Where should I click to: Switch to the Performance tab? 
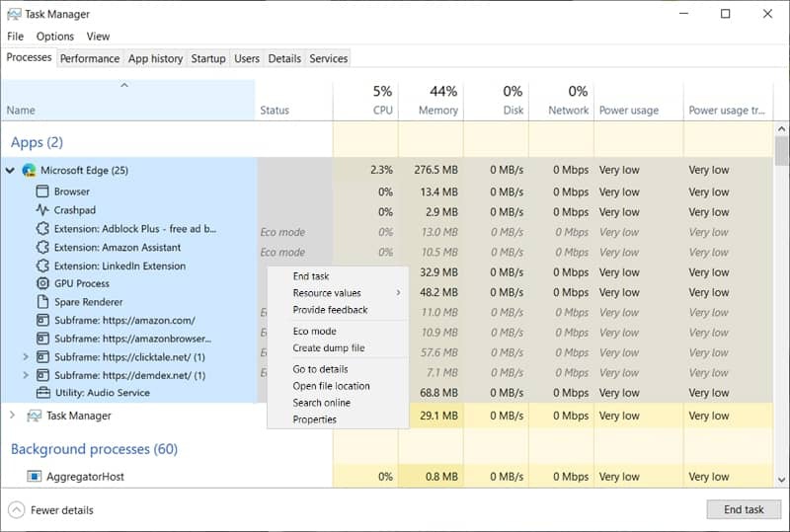tap(90, 58)
